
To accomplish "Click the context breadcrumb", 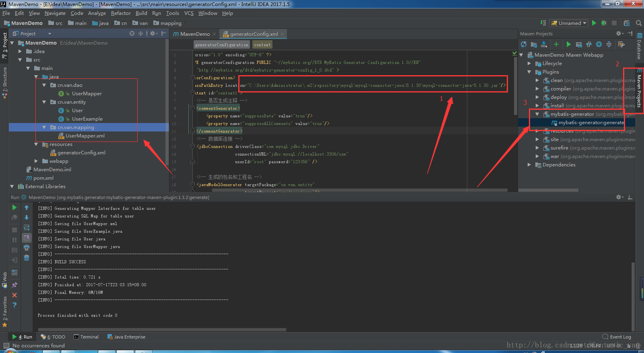I will [262, 45].
